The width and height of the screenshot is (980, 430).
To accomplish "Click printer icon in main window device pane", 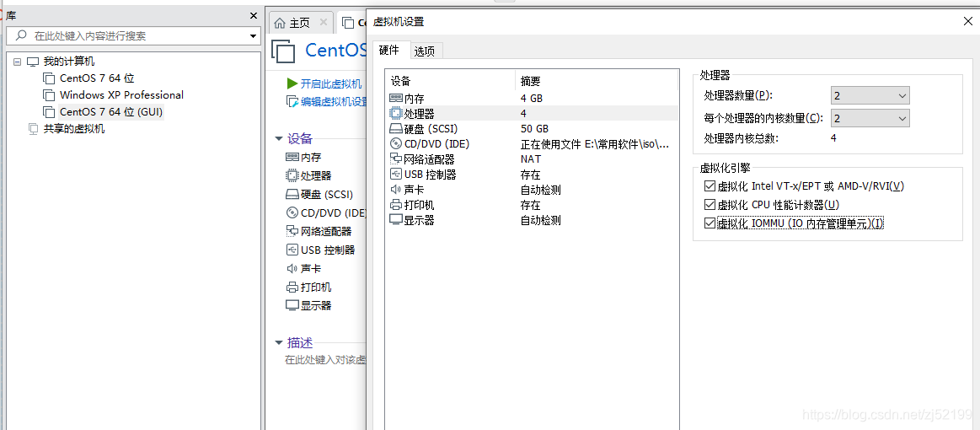I will coord(292,287).
